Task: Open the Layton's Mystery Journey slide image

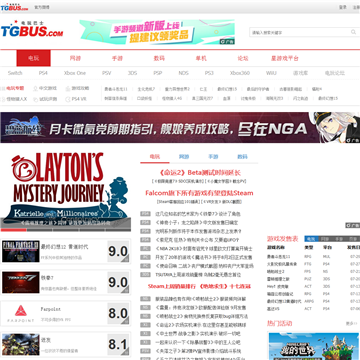Action: click(x=66, y=190)
